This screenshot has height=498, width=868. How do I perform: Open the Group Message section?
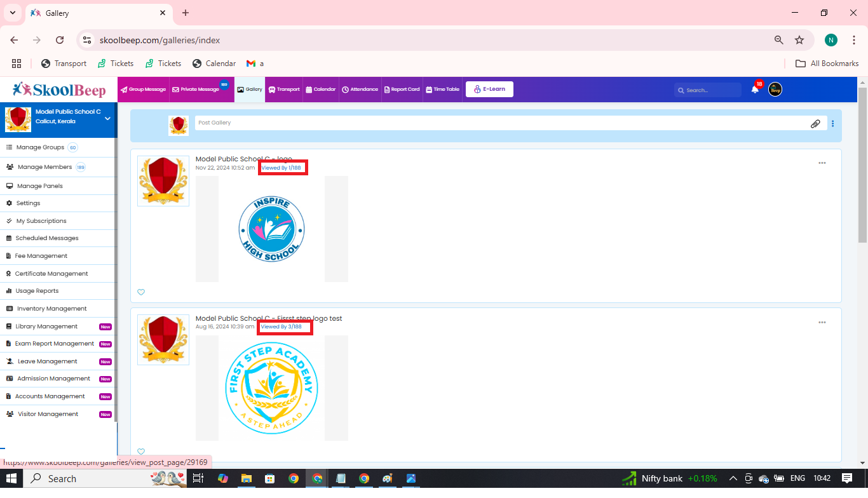(x=143, y=90)
